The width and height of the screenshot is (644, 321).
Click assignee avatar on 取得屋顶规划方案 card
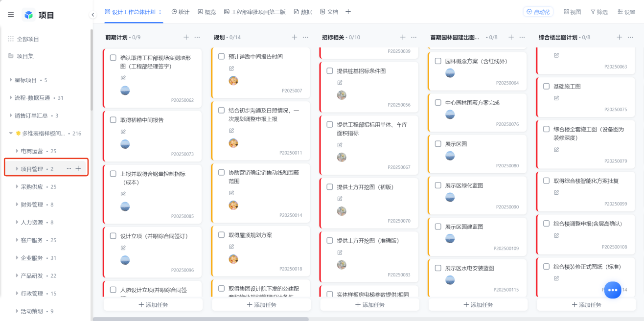[233, 259]
